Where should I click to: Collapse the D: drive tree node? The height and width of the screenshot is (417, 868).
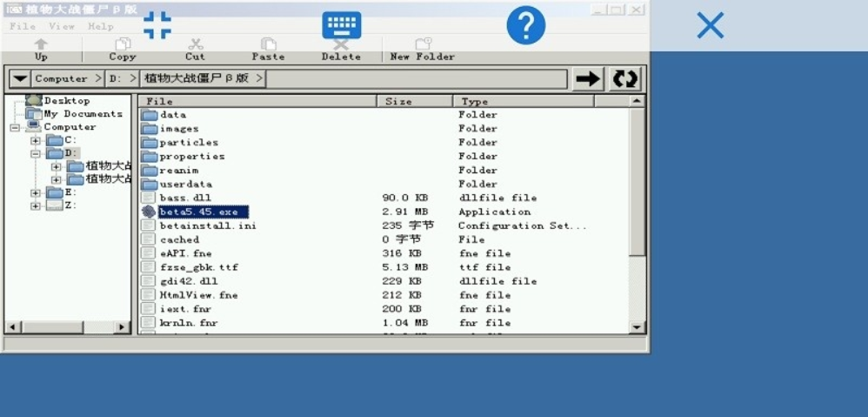(x=36, y=153)
